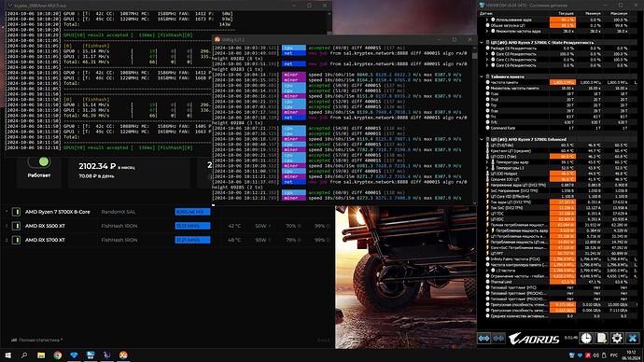644x362 pixels.
Task: Click HWiNFO clock reset-timer button
Action: (586, 338)
